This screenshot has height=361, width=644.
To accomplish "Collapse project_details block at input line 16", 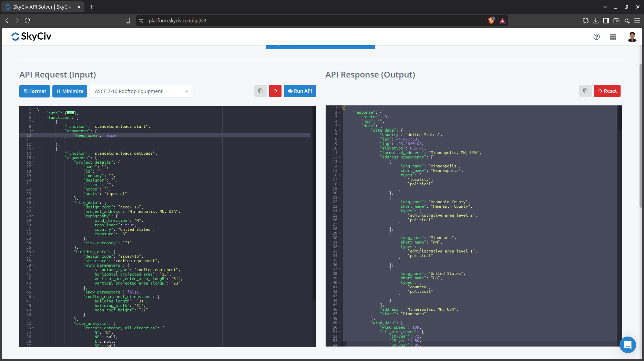I will point(33,162).
